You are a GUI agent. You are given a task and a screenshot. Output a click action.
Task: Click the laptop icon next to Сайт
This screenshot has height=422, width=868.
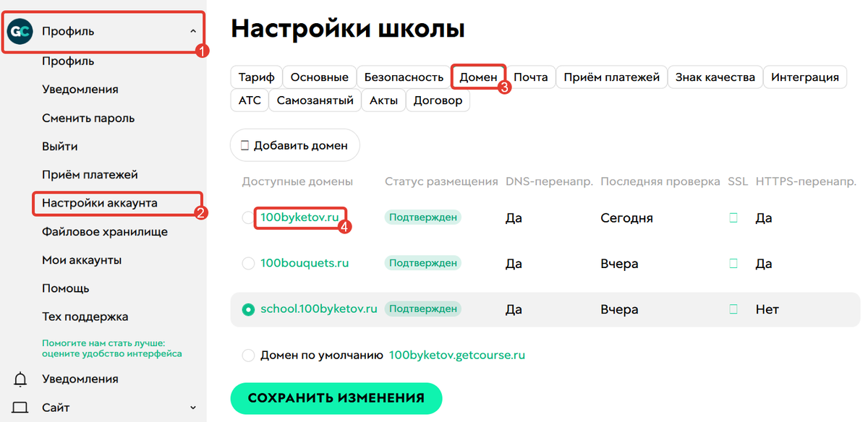pyautogui.click(x=20, y=408)
